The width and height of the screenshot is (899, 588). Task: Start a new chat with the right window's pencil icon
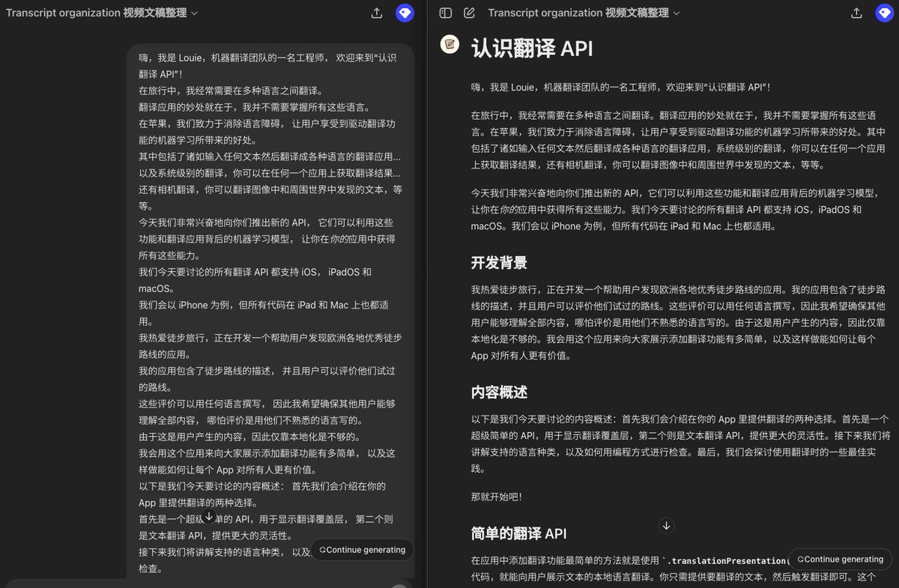point(470,13)
